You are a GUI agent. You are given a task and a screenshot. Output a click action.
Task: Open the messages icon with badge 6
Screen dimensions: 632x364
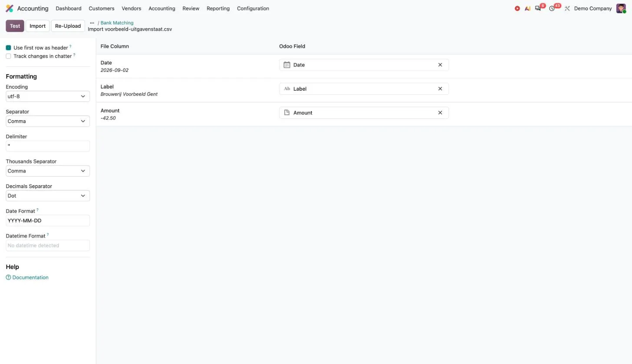(x=538, y=8)
